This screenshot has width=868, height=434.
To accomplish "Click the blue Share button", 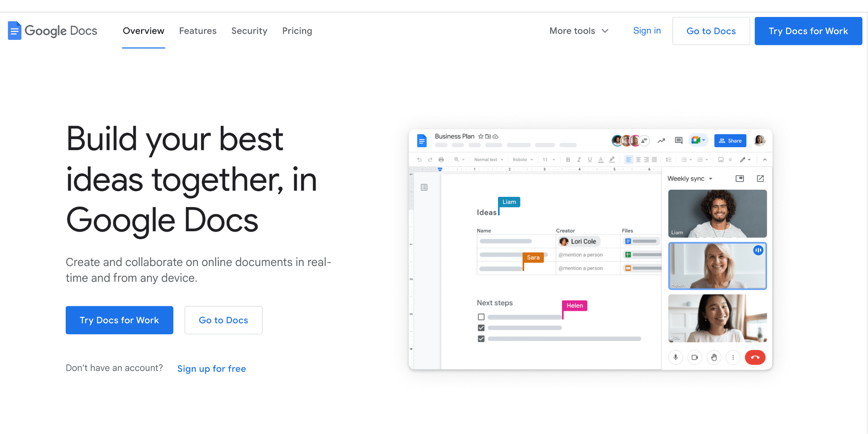I will tap(730, 141).
